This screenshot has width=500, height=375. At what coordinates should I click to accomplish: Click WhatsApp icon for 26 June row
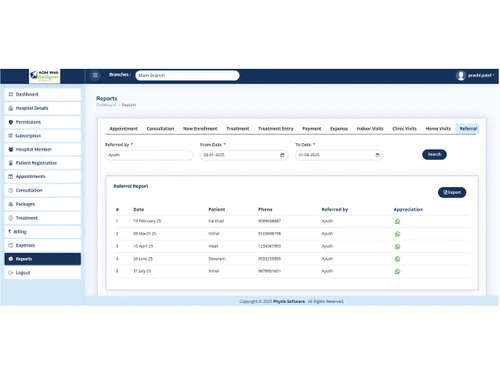point(397,259)
